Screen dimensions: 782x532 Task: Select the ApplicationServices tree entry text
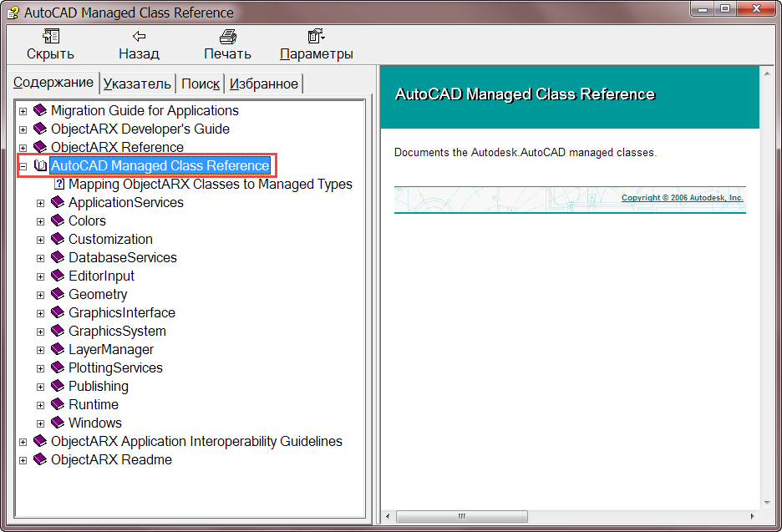125,202
